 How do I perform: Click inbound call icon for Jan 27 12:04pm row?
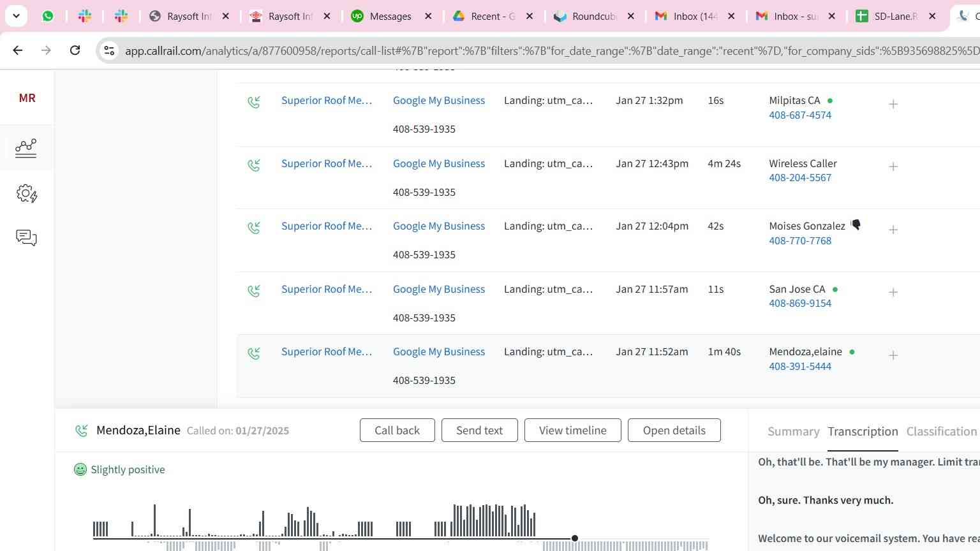(x=254, y=228)
